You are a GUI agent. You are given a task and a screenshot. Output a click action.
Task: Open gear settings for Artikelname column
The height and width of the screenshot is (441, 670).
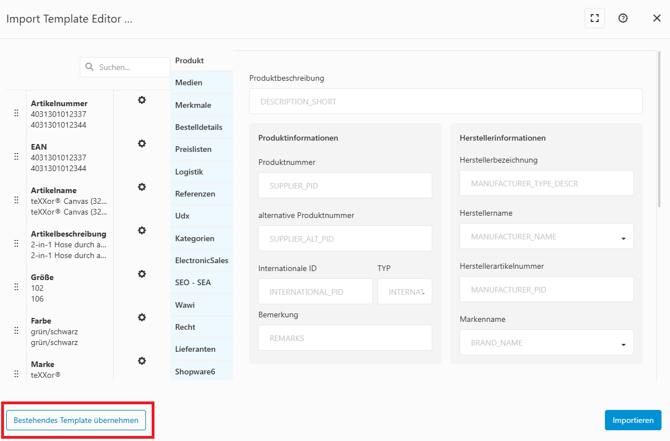142,187
